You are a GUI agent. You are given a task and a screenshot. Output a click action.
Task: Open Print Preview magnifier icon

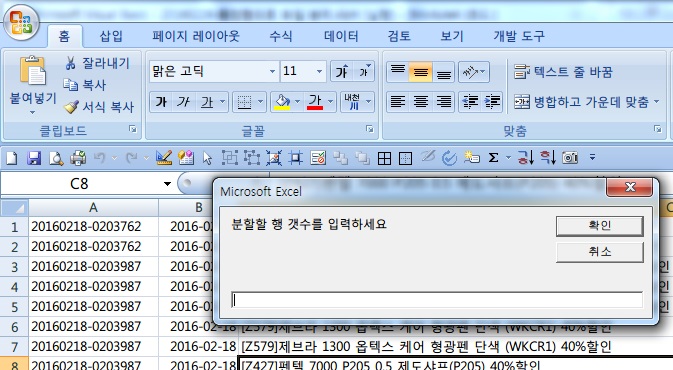click(56, 158)
